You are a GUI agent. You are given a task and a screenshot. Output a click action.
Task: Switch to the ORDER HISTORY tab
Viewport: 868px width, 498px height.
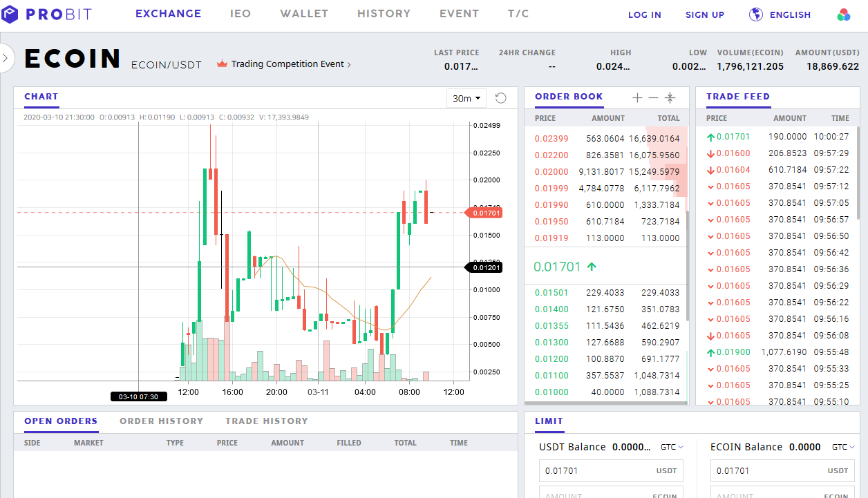point(162,421)
